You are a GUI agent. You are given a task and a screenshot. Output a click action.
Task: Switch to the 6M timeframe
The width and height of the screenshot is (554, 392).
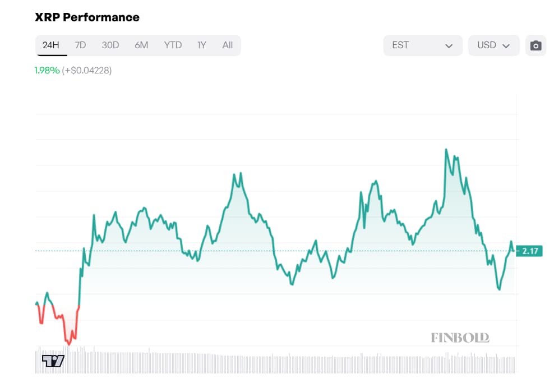pos(141,45)
